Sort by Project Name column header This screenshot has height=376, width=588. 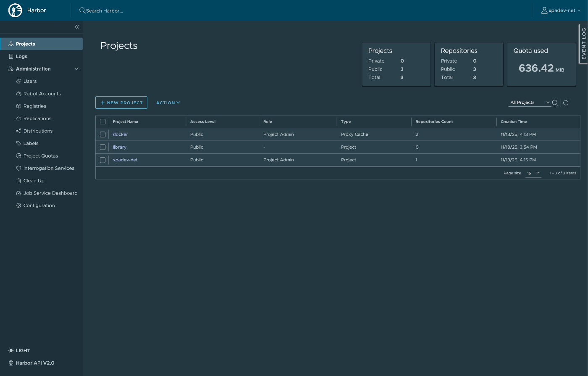point(126,122)
